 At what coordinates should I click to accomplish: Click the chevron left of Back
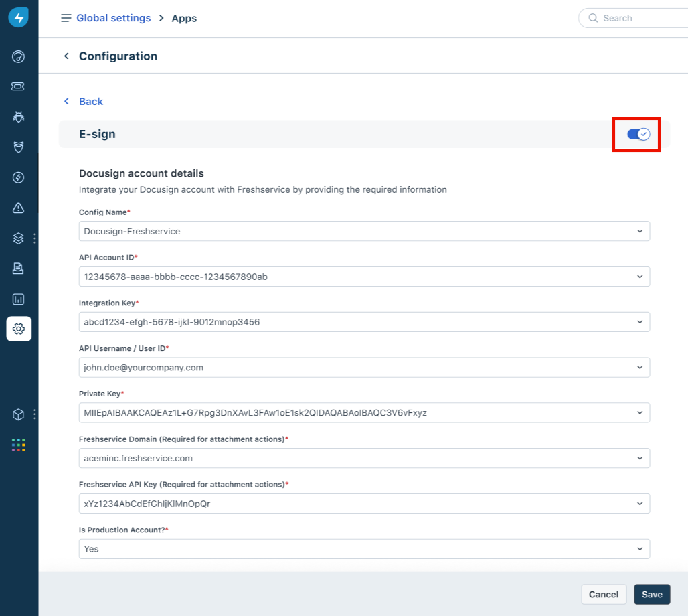tap(66, 101)
